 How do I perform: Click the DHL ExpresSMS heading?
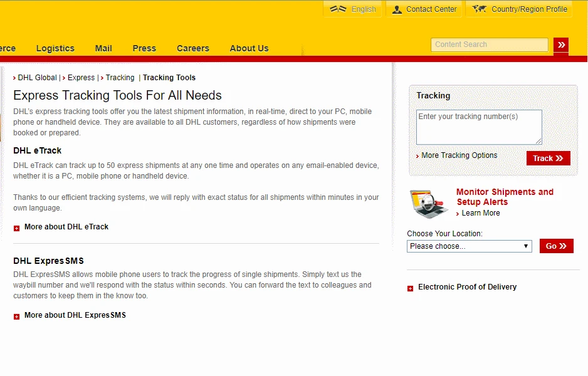[48, 261]
